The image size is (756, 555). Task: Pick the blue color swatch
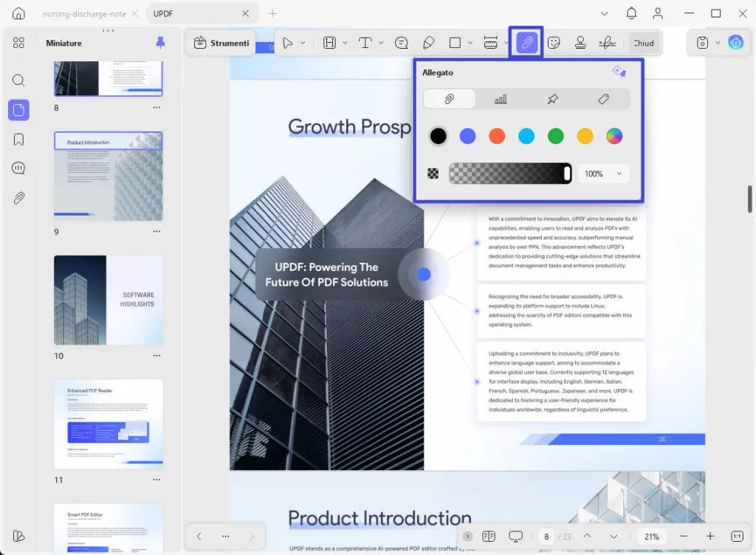point(467,137)
